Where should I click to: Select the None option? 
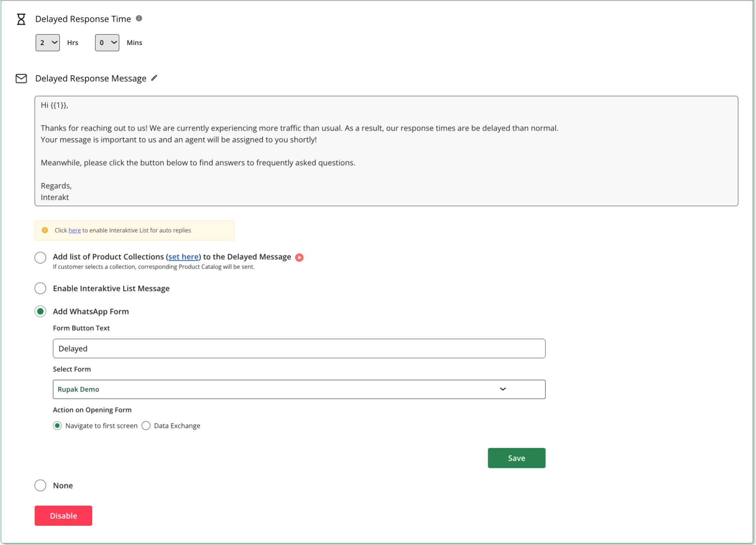click(x=40, y=485)
